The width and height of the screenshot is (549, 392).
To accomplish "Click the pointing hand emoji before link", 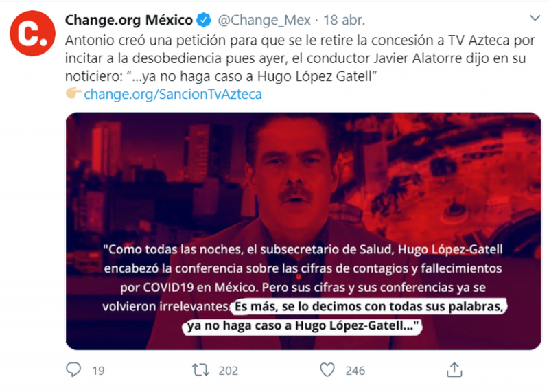I will [73, 93].
